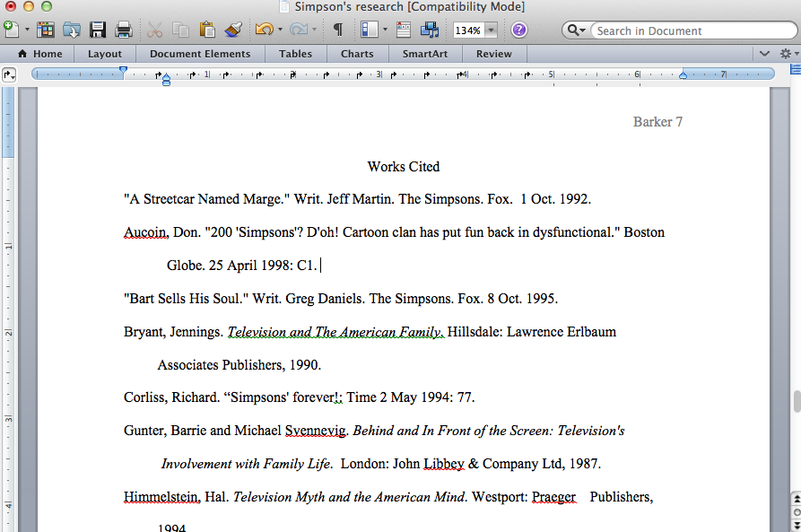Click the view switch icon right of ruler
801x532 pixels.
coord(796,69)
